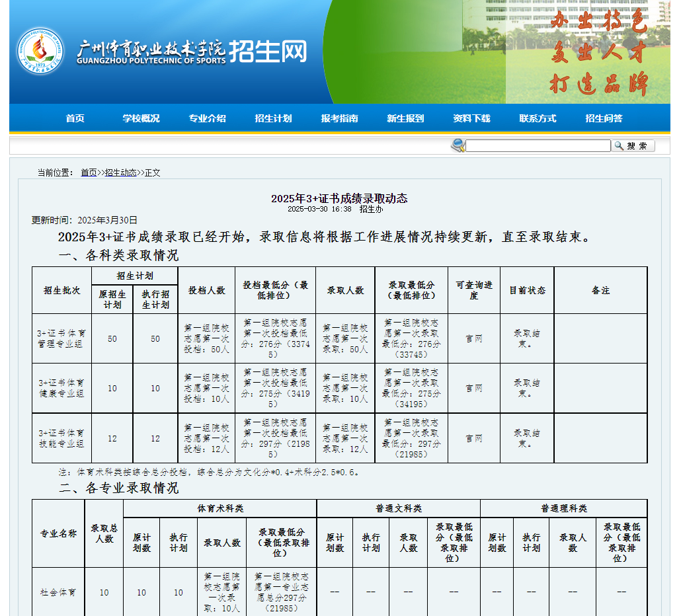Screen dimensions: 681x616
Task: Click the 搜索 search button
Action: 632,145
